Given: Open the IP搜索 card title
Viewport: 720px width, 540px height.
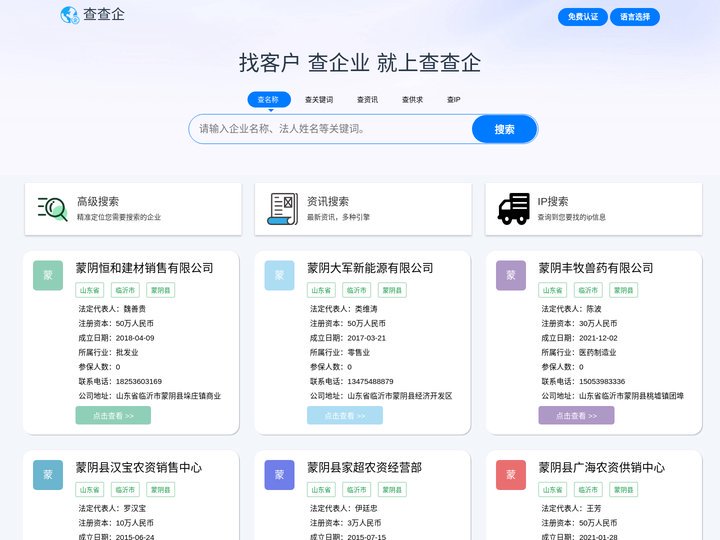Looking at the screenshot, I should 553,202.
